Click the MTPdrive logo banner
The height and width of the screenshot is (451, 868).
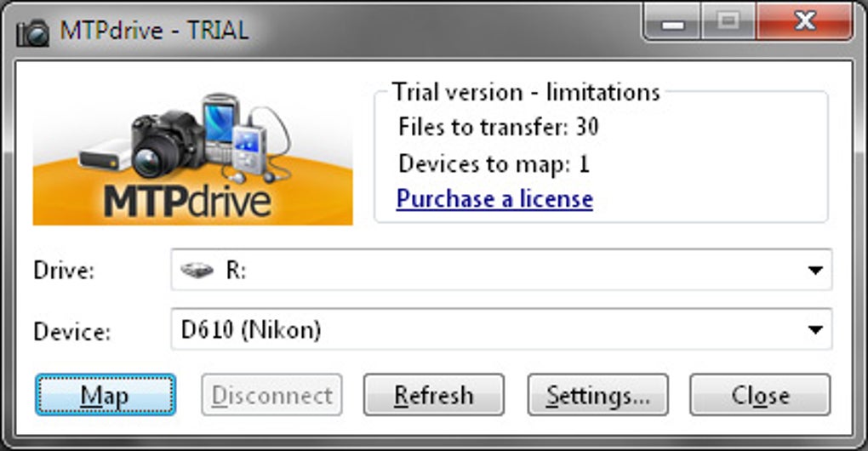coord(192,158)
